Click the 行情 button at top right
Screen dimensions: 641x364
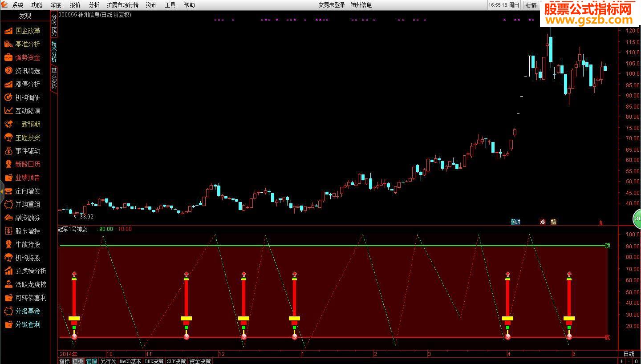[531, 5]
